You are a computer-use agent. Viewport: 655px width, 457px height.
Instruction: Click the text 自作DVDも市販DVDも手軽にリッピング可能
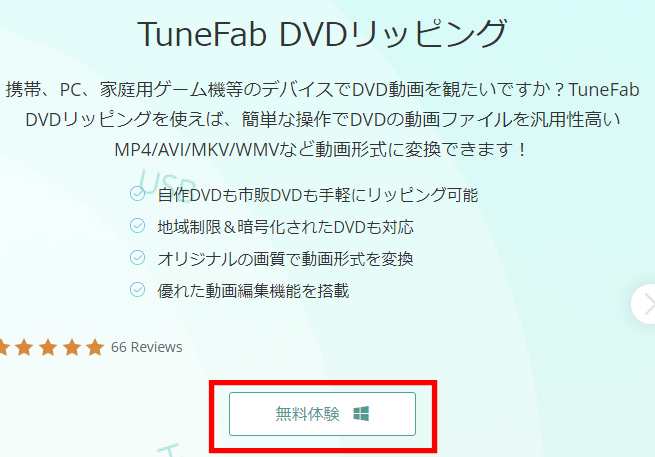(317, 195)
